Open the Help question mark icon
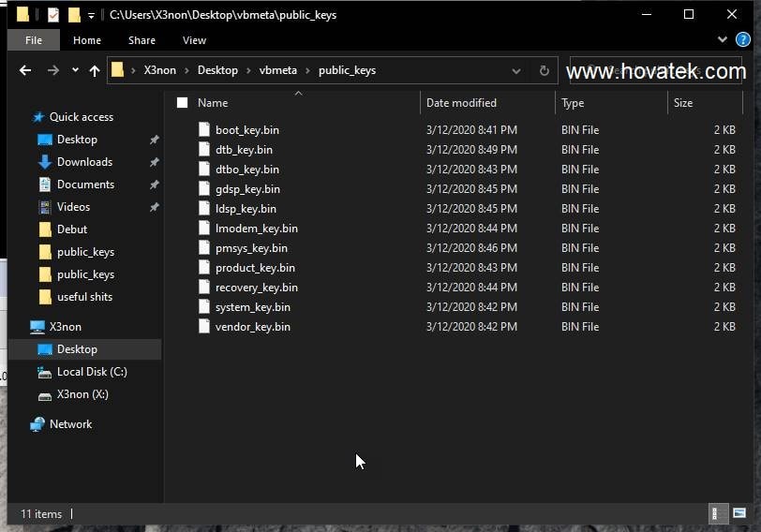761x532 pixels. [742, 39]
